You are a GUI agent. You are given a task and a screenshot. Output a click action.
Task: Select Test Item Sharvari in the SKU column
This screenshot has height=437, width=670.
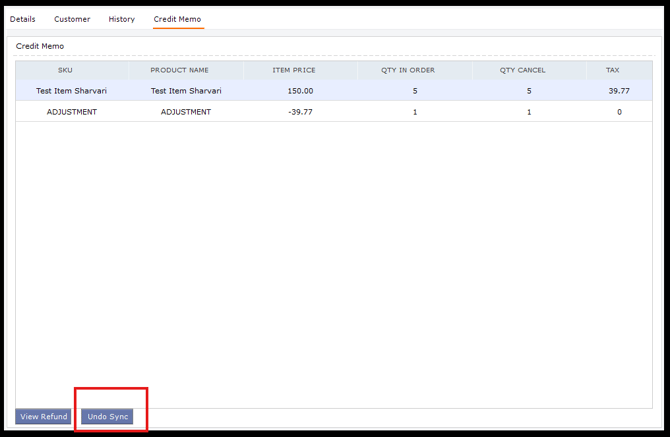(71, 91)
